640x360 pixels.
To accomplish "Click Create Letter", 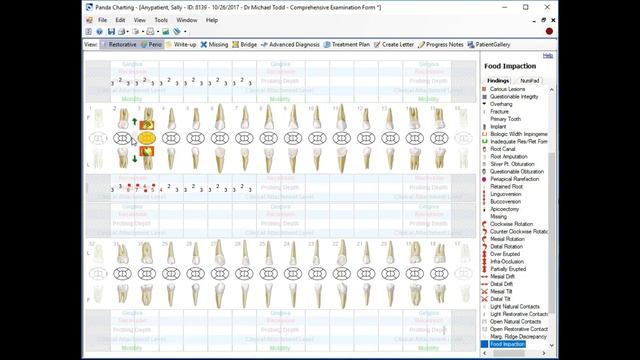I will tap(394, 44).
